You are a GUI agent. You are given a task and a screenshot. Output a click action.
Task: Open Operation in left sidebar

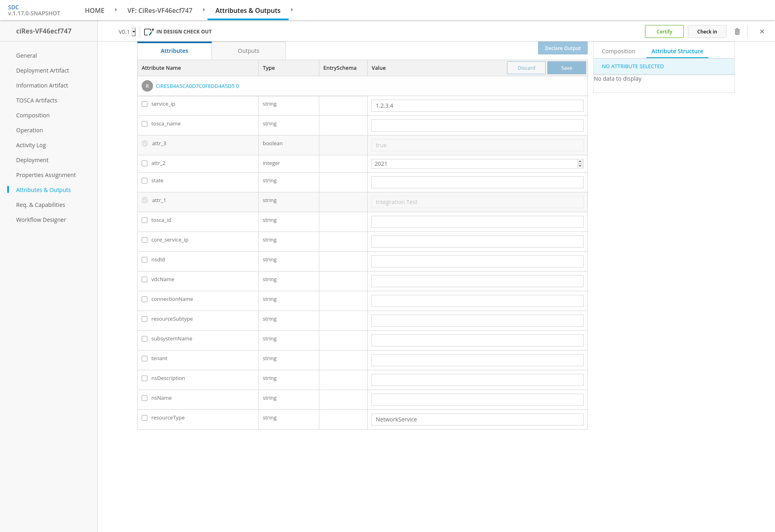(29, 130)
